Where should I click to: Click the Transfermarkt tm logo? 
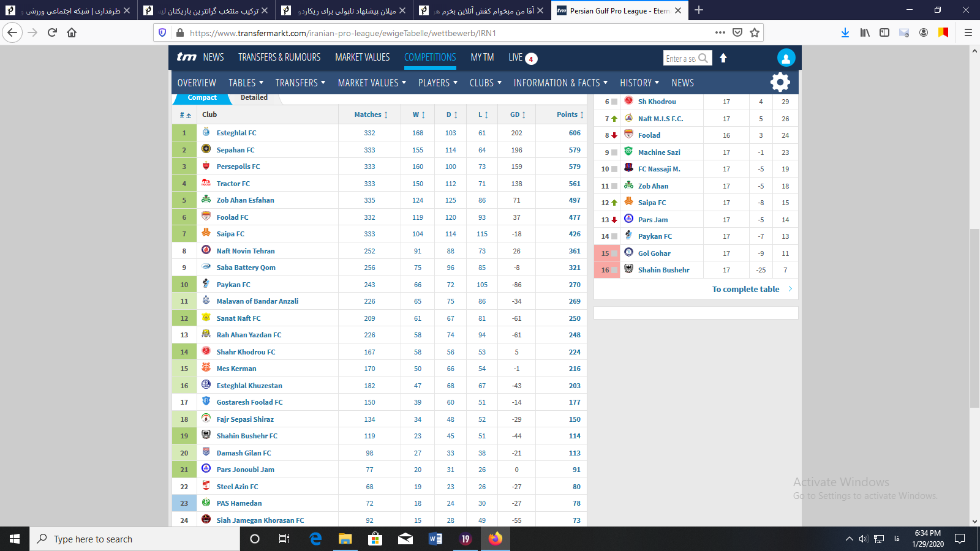pyautogui.click(x=186, y=57)
